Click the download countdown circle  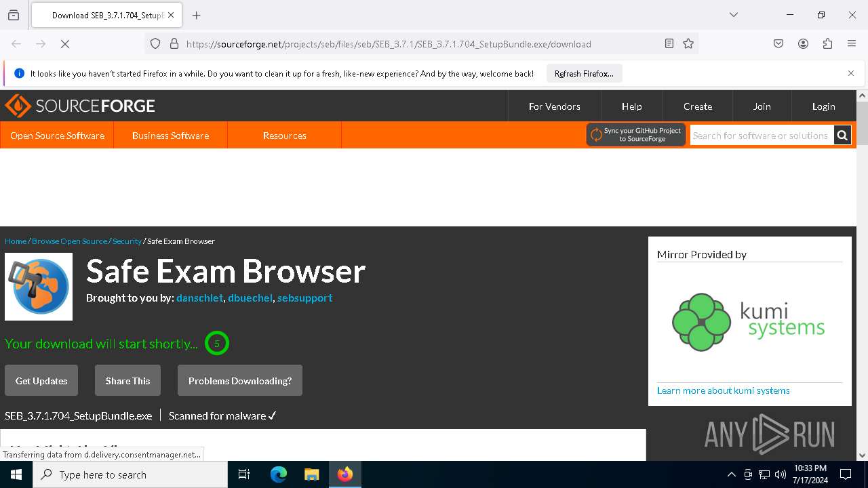tap(217, 344)
